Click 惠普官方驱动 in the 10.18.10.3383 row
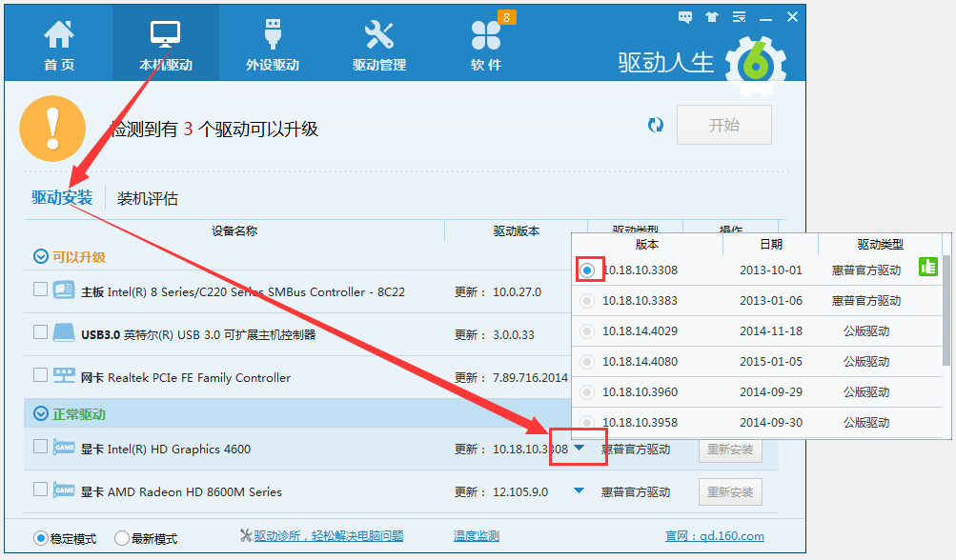The width and height of the screenshot is (956, 560). click(x=866, y=300)
